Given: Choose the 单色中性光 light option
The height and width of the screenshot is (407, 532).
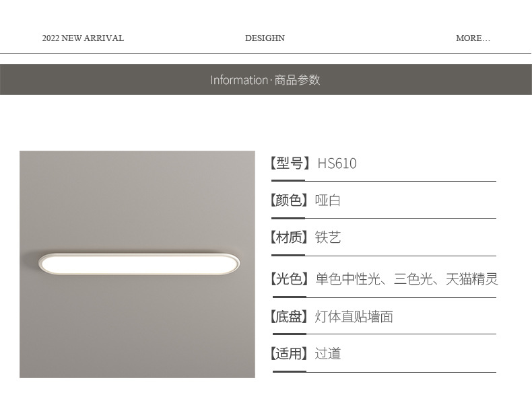Looking at the screenshot, I should click(347, 279).
